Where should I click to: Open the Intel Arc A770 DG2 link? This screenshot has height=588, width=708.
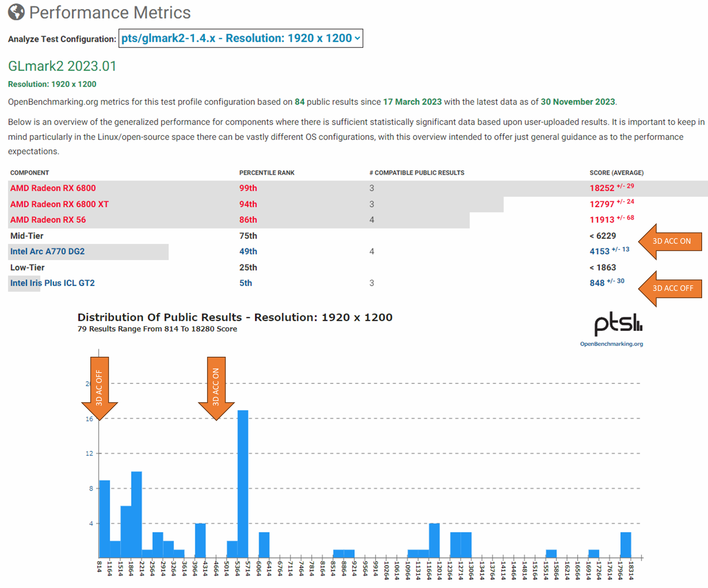pos(47,251)
